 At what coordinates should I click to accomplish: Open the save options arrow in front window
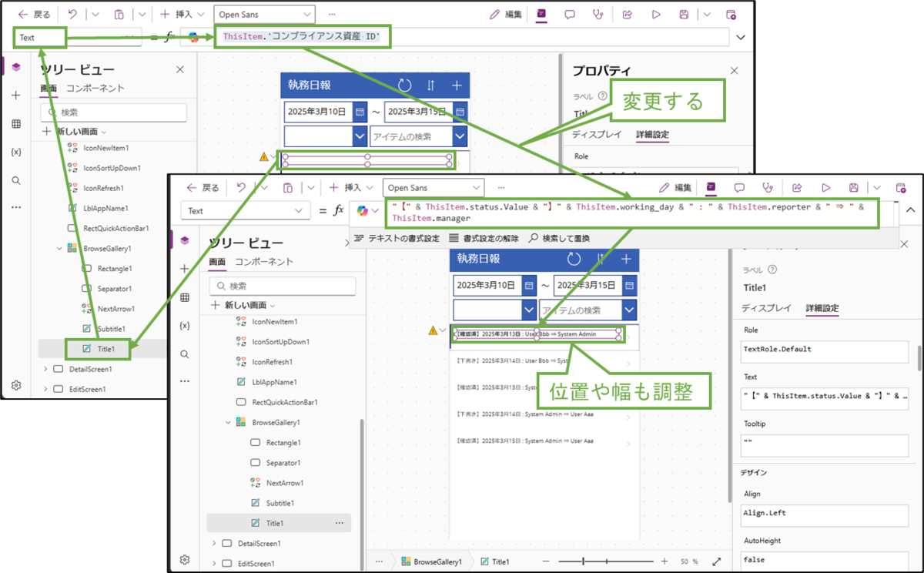(x=876, y=187)
